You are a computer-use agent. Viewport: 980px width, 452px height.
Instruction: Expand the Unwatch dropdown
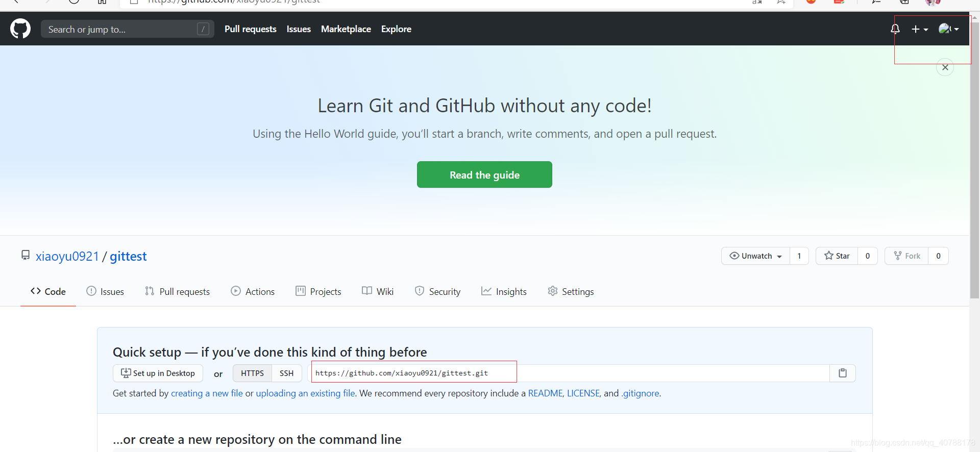[755, 256]
